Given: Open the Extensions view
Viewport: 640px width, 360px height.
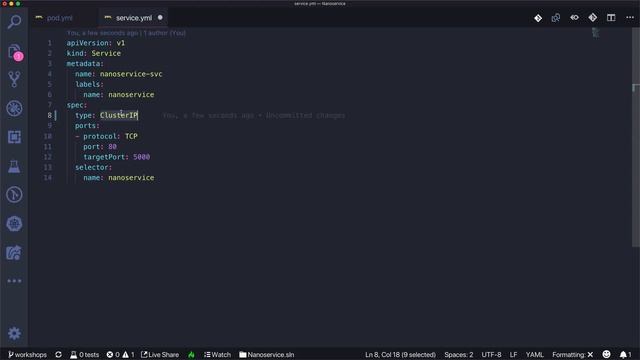Looking at the screenshot, I should 14,137.
